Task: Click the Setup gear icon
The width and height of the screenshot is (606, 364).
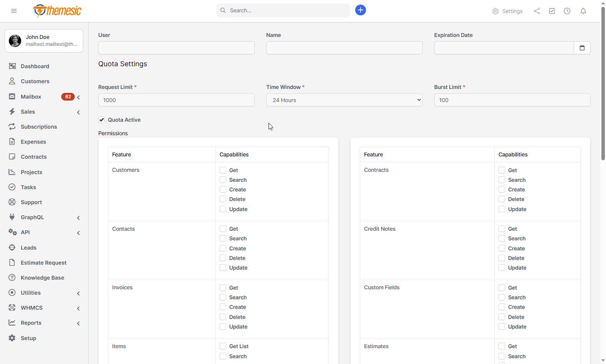Action: pos(12,338)
